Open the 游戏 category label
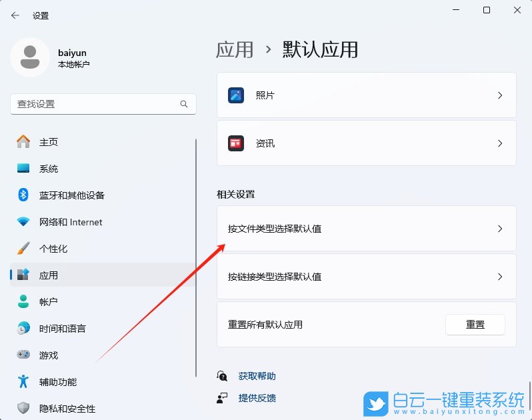This screenshot has width=532, height=420. point(49,355)
